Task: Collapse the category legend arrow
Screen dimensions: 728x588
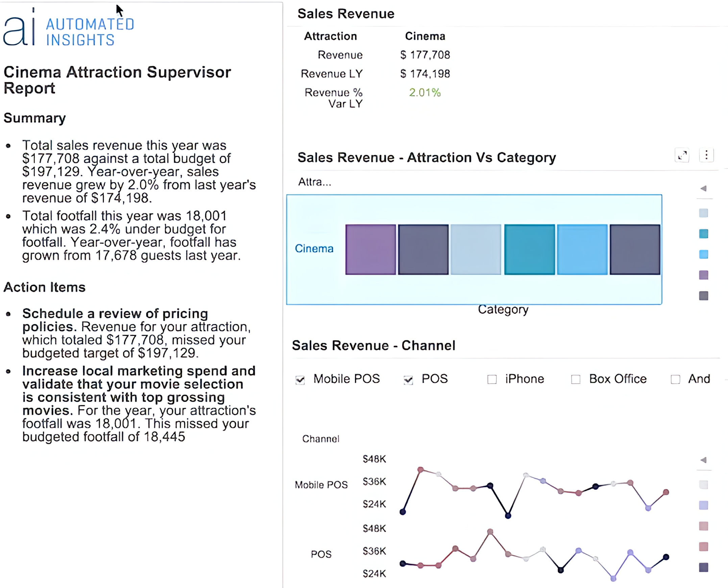Action: tap(704, 188)
